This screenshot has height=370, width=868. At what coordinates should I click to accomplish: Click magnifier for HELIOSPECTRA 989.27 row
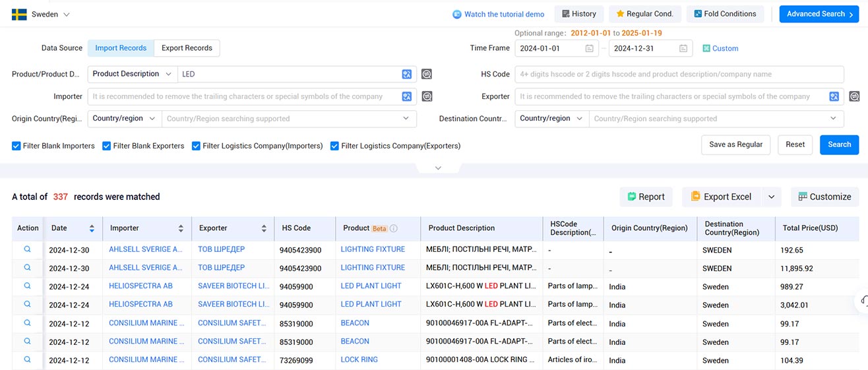pyautogui.click(x=28, y=286)
